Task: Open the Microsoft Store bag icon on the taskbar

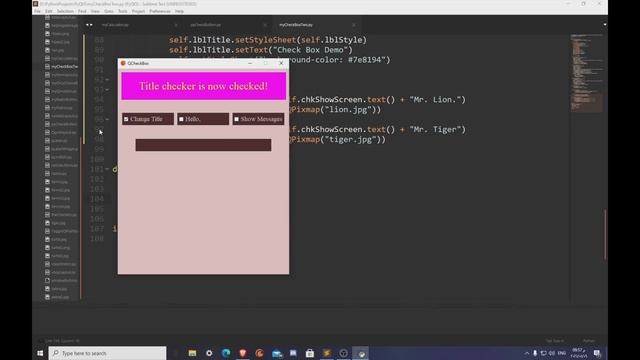Action: pyautogui.click(x=310, y=353)
